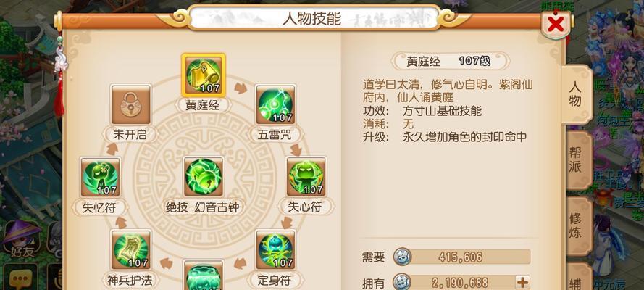Close the 人物技能 panel with red X
Screen dimensions: 644x290
pyautogui.click(x=556, y=24)
